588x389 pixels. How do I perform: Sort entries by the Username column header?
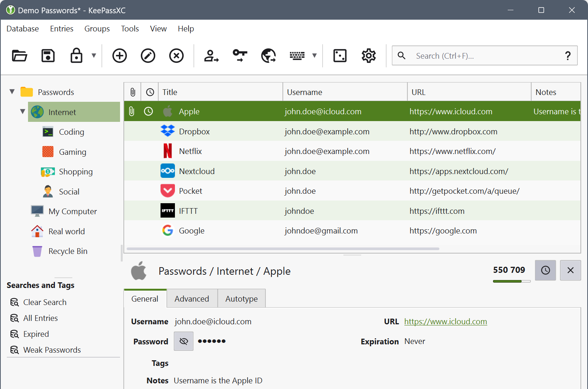pos(345,92)
